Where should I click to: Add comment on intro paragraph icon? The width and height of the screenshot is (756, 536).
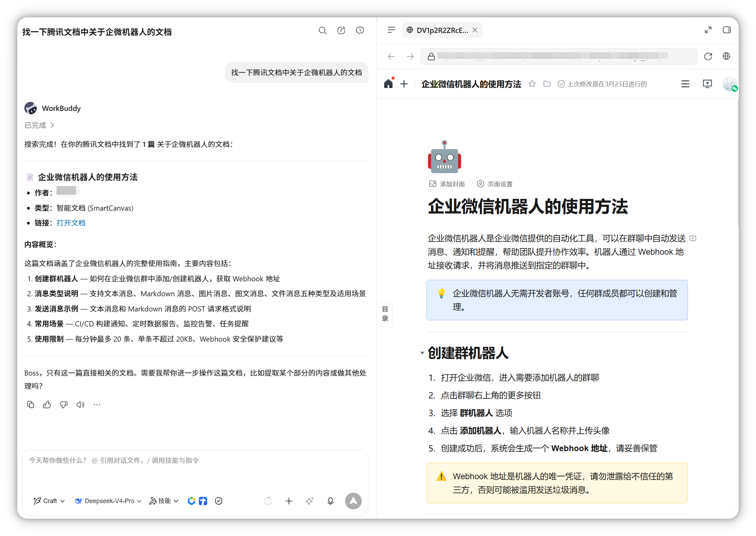[693, 238]
